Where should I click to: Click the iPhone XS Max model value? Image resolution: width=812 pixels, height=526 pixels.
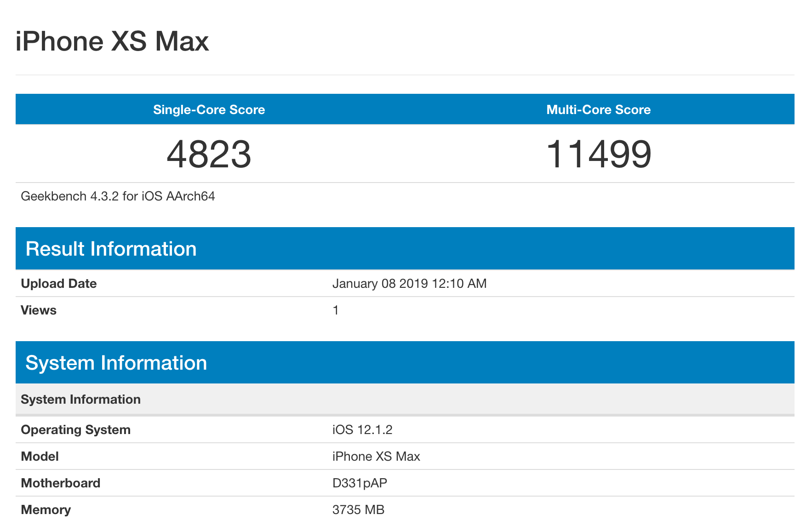click(376, 457)
